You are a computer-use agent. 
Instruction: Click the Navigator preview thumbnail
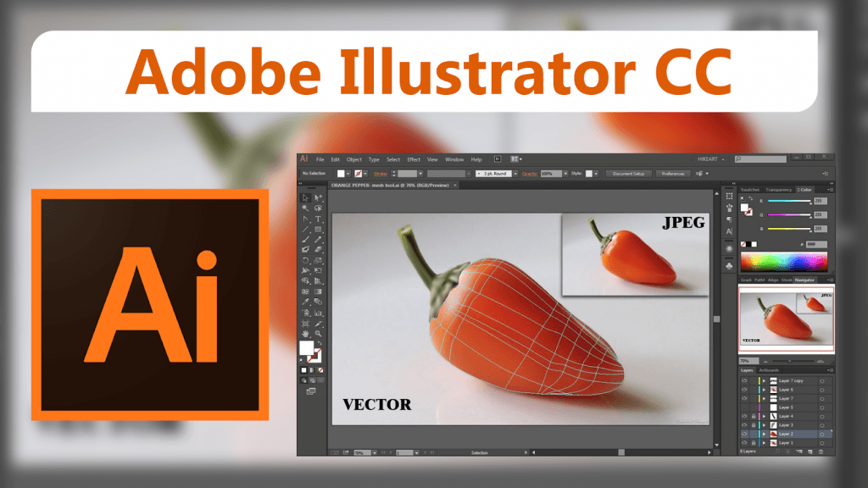tap(786, 318)
